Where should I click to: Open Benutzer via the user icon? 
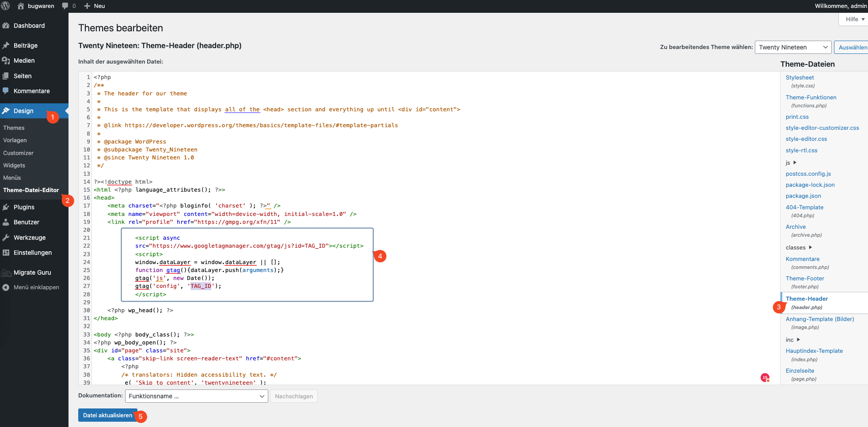[x=6, y=222]
